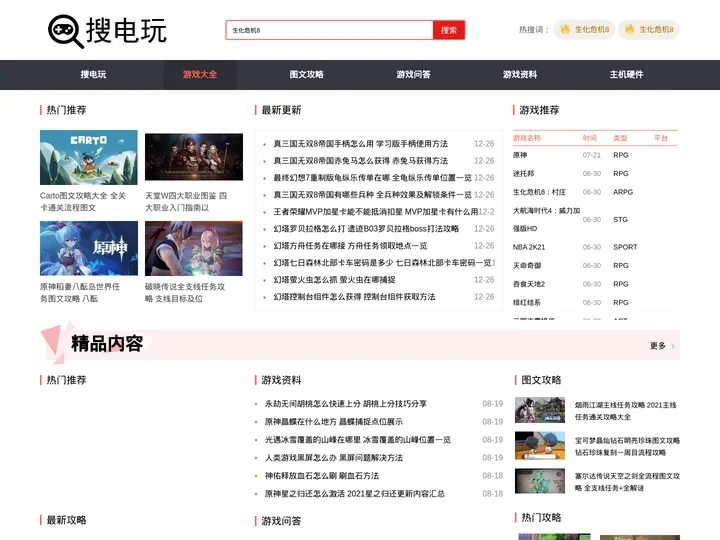The width and height of the screenshot is (720, 540).
Task: Open the first 生化危机8 hot-search tag
Action: (x=584, y=29)
